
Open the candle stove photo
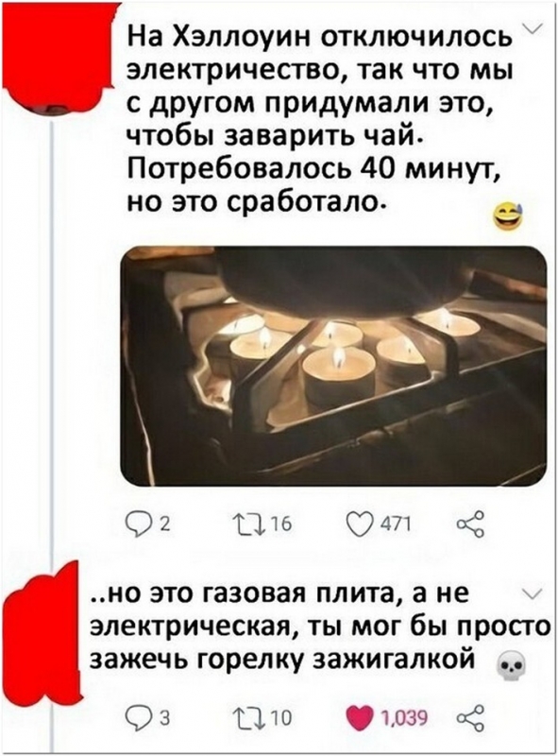[x=333, y=365]
